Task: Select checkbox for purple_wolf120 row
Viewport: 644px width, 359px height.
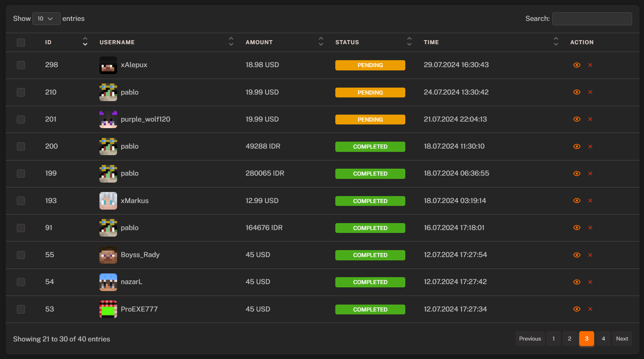Action: click(21, 119)
